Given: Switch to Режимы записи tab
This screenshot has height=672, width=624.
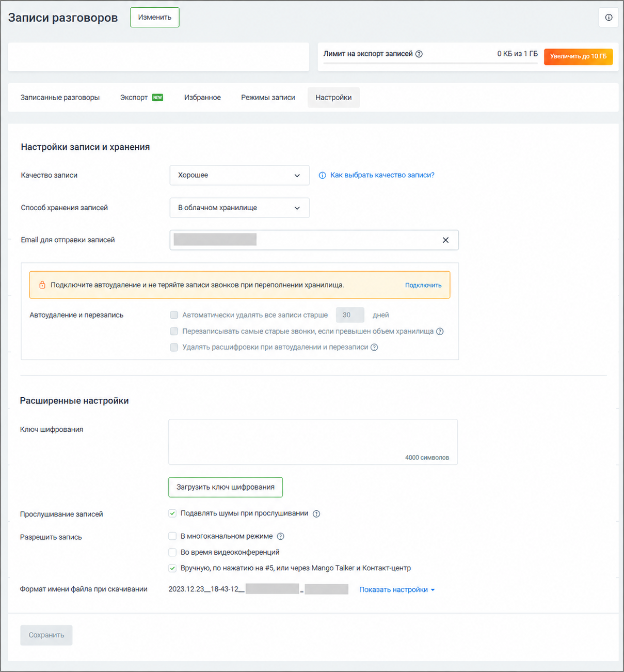Looking at the screenshot, I should pyautogui.click(x=268, y=98).
